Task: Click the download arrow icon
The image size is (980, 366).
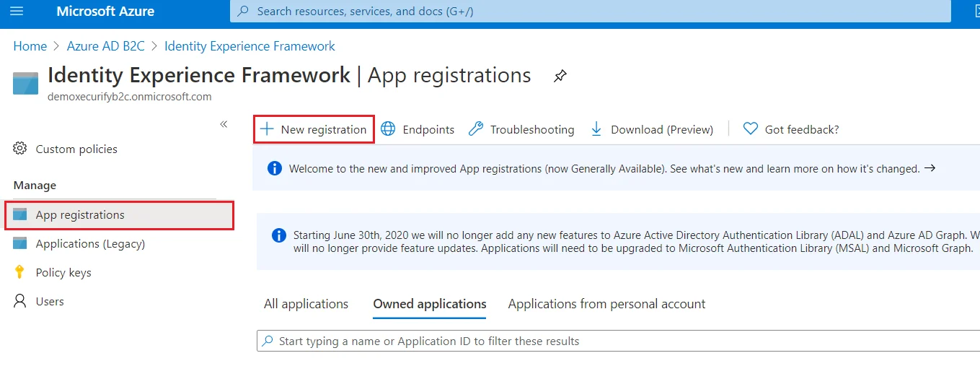Action: tap(596, 129)
